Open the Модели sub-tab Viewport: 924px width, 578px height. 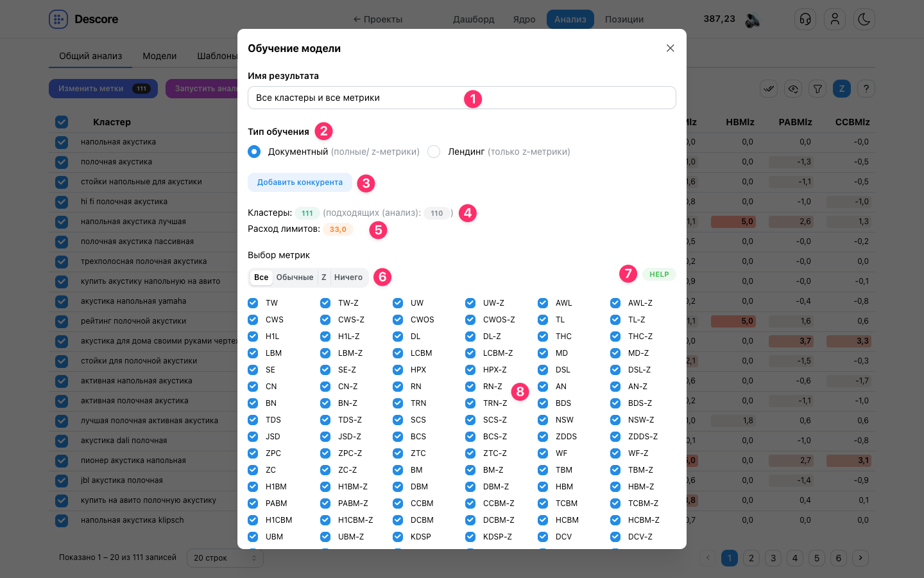(x=159, y=56)
